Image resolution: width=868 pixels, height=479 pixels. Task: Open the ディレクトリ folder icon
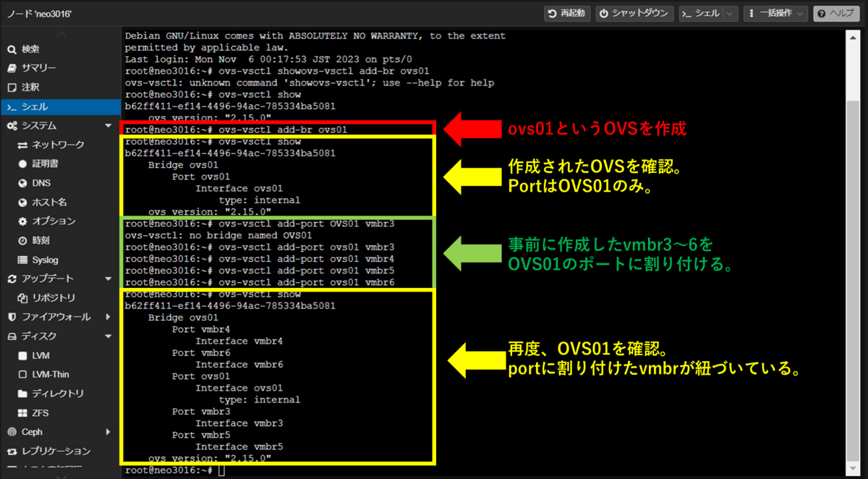click(22, 394)
